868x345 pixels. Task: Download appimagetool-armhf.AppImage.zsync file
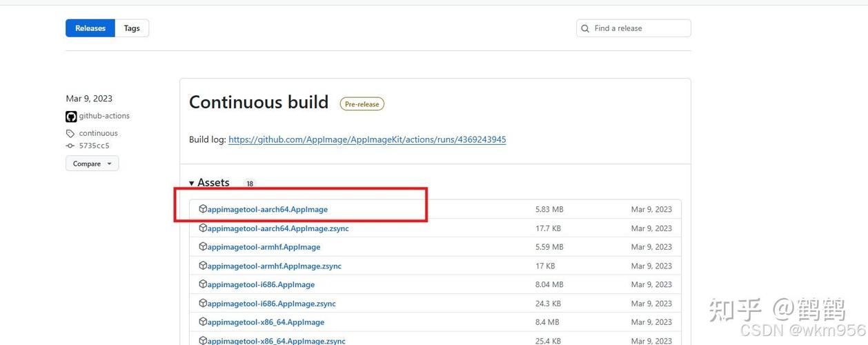coord(275,266)
